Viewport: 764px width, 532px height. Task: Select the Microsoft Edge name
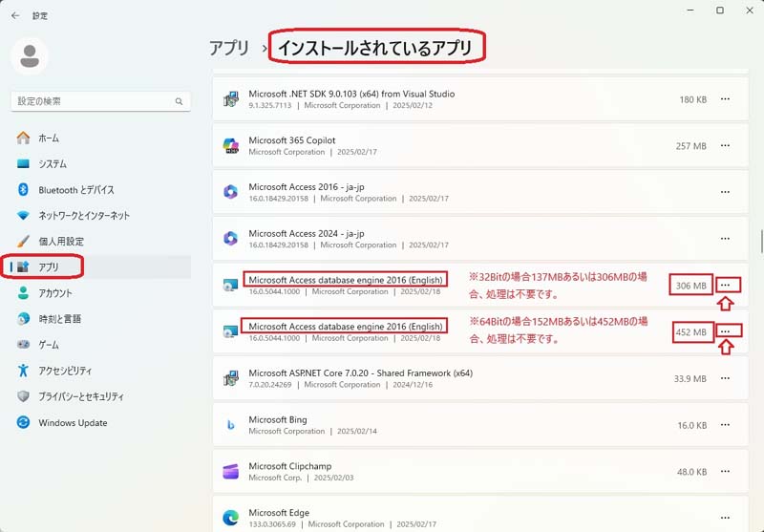(279, 513)
